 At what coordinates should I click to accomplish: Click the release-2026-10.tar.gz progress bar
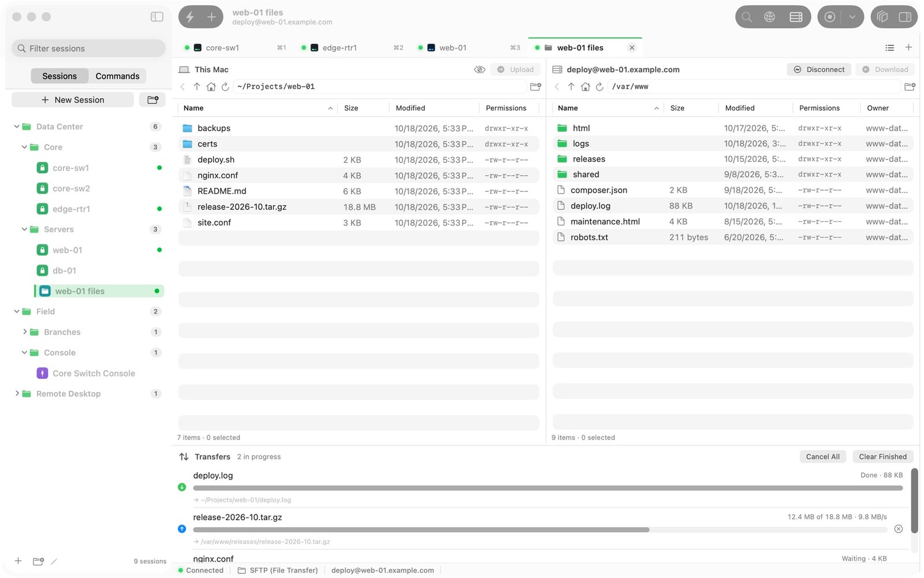(x=540, y=529)
